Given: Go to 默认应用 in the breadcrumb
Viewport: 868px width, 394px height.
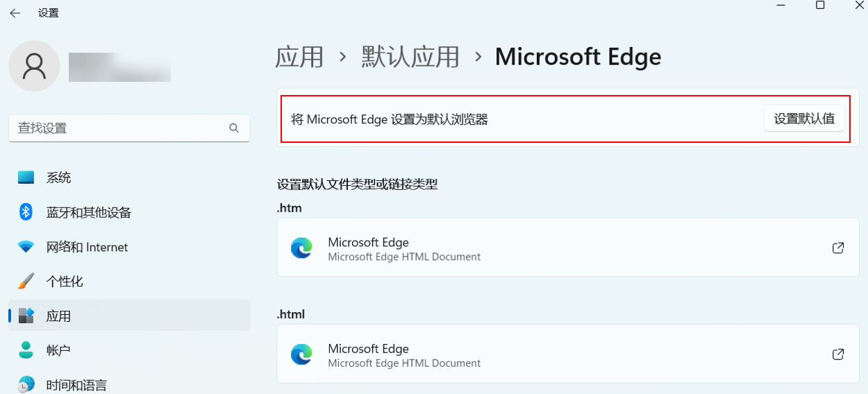Looking at the screenshot, I should pos(410,57).
